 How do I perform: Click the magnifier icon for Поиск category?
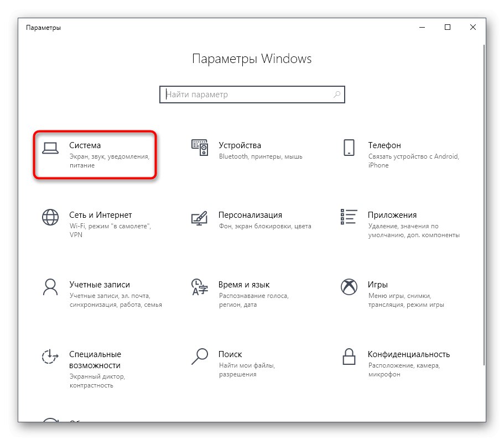point(200,357)
